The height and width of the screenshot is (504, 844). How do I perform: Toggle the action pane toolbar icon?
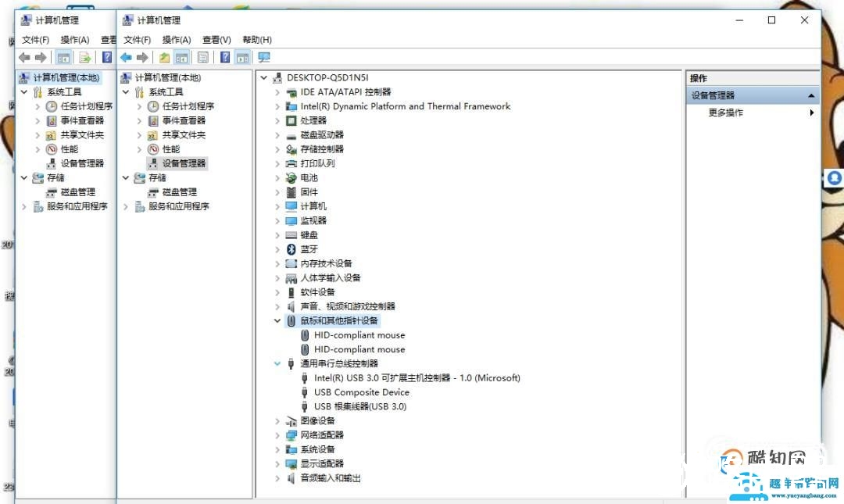point(241,56)
